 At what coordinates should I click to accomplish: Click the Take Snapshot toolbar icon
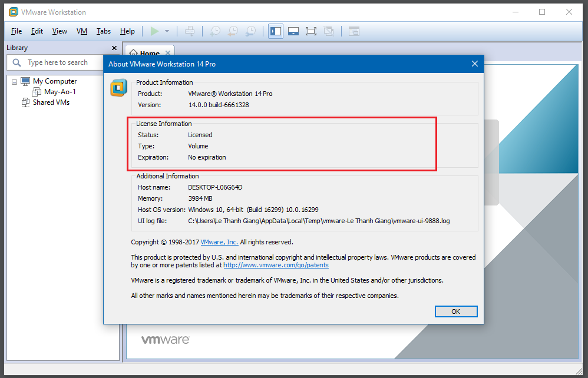[x=215, y=31]
